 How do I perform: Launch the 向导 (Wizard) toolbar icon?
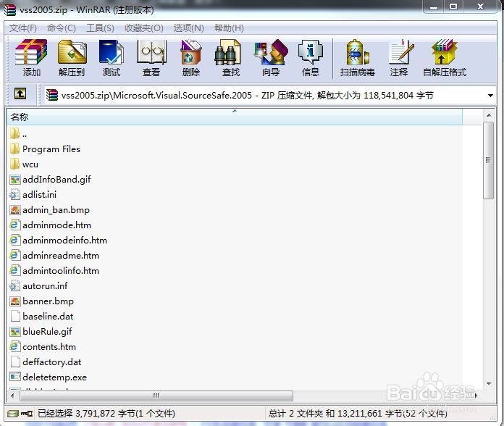(271, 52)
